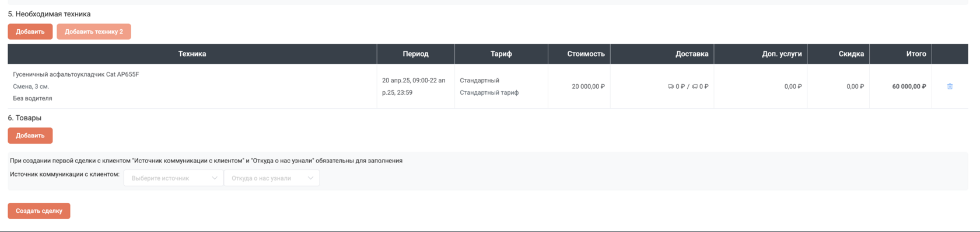This screenshot has height=232, width=980.
Task: Click the 5. Необходимая техника heading
Action: click(x=49, y=14)
